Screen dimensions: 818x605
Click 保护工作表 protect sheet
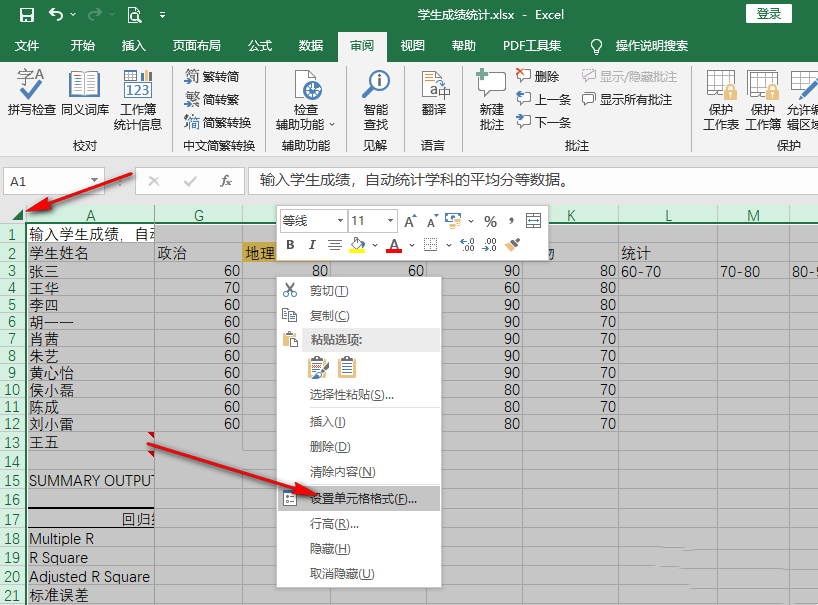coord(721,100)
